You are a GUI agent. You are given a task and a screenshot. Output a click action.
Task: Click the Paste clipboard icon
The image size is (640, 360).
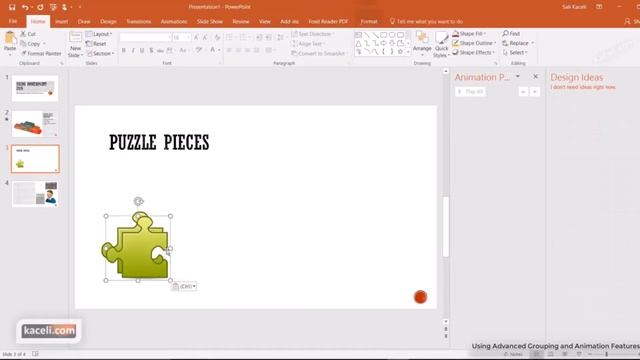10,38
